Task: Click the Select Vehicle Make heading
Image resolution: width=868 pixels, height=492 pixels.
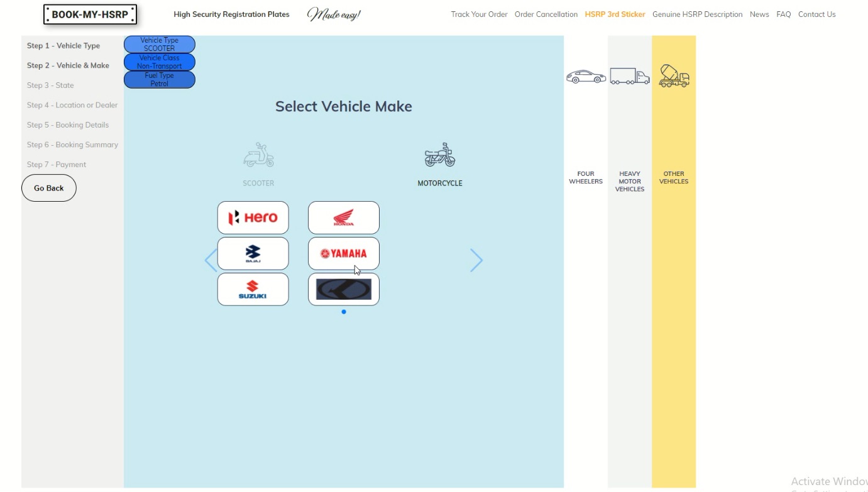Action: [344, 107]
